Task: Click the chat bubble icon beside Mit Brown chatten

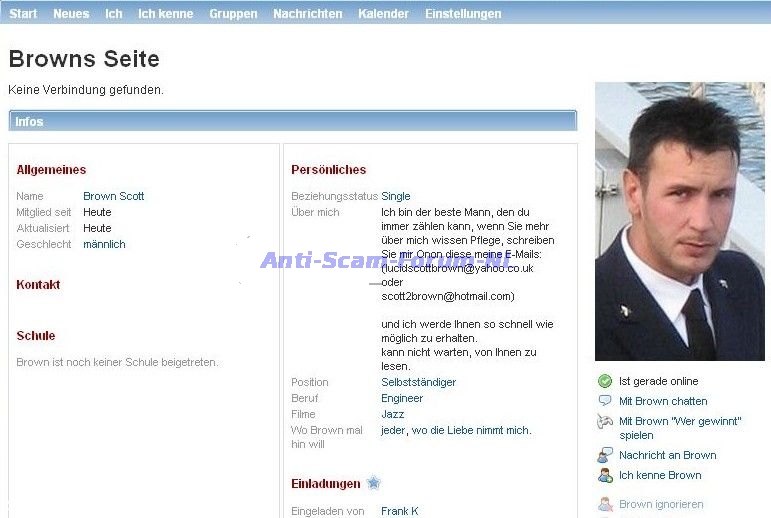Action: (604, 401)
